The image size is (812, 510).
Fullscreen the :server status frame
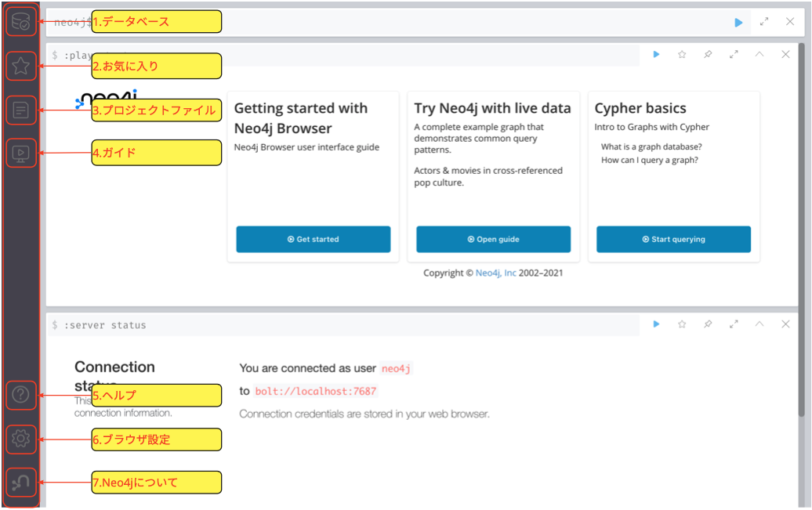click(734, 324)
